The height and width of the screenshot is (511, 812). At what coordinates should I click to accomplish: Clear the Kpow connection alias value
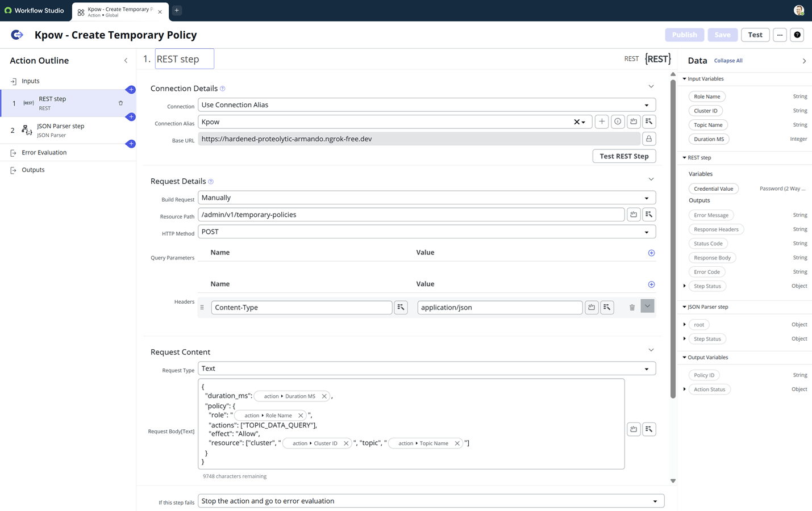576,122
